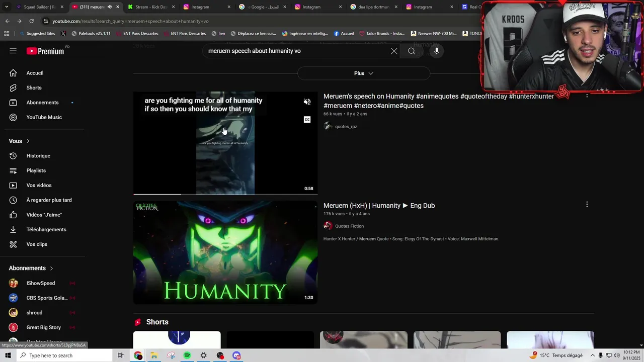Go back in the browser

[x=7, y=21]
